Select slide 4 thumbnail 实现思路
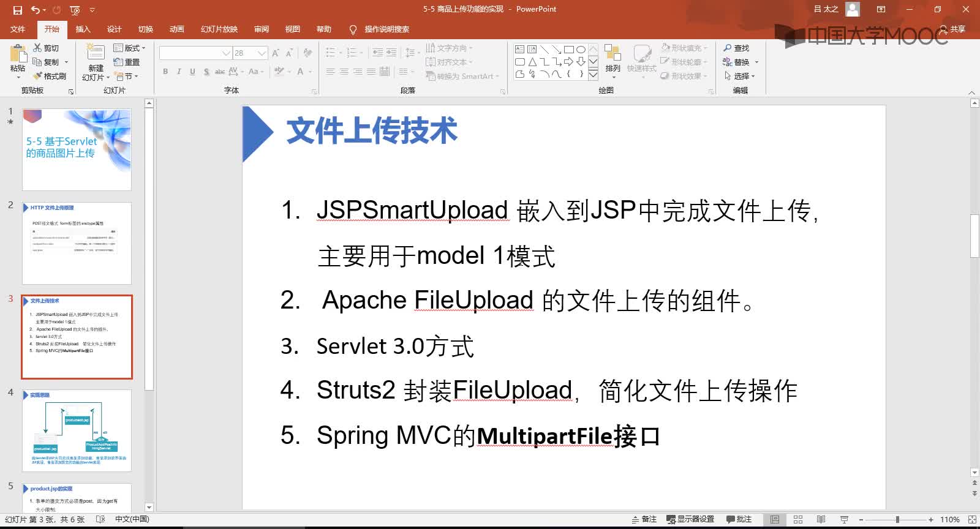 click(77, 431)
